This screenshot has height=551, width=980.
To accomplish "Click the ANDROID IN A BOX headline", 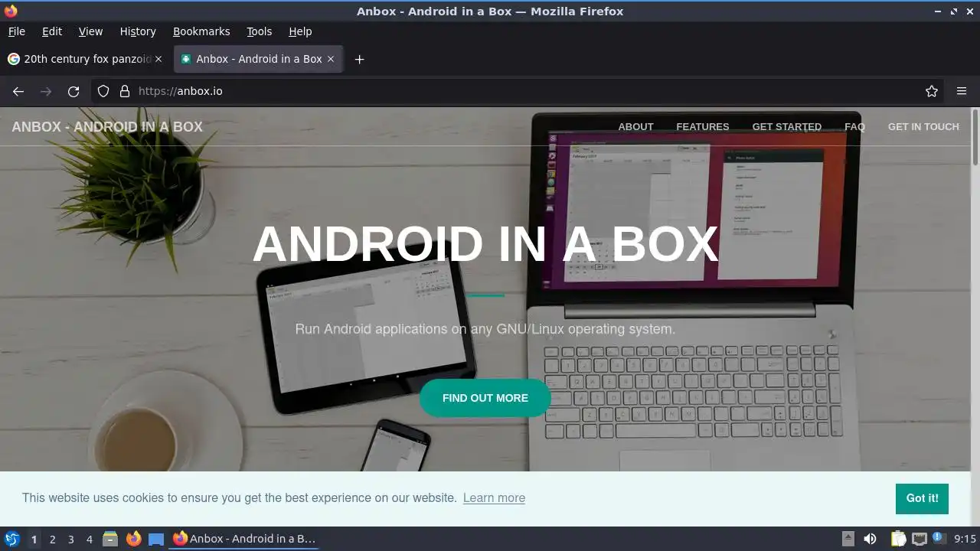I will pos(485,243).
